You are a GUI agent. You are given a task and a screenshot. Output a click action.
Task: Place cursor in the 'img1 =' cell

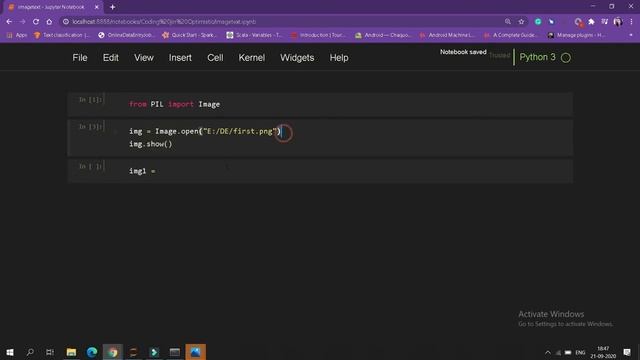pos(320,171)
